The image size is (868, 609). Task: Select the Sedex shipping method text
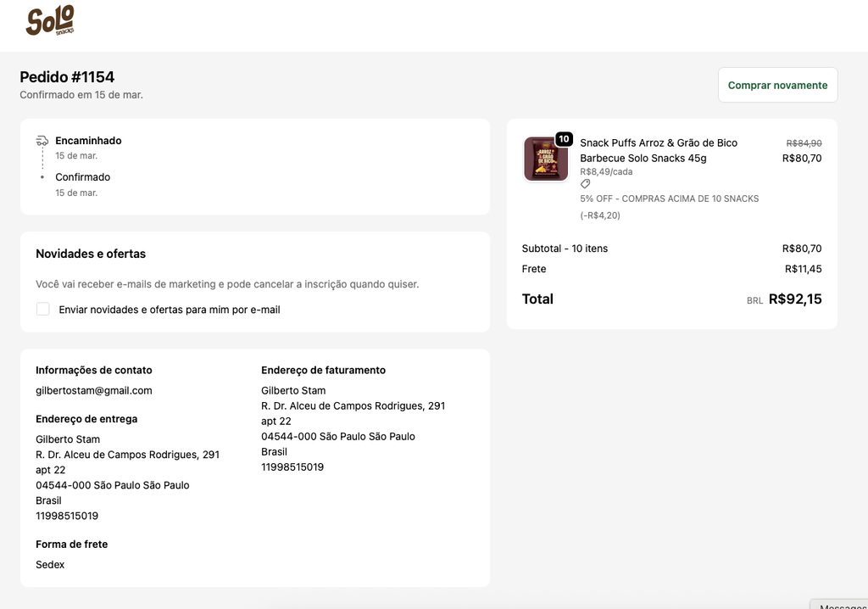point(50,565)
